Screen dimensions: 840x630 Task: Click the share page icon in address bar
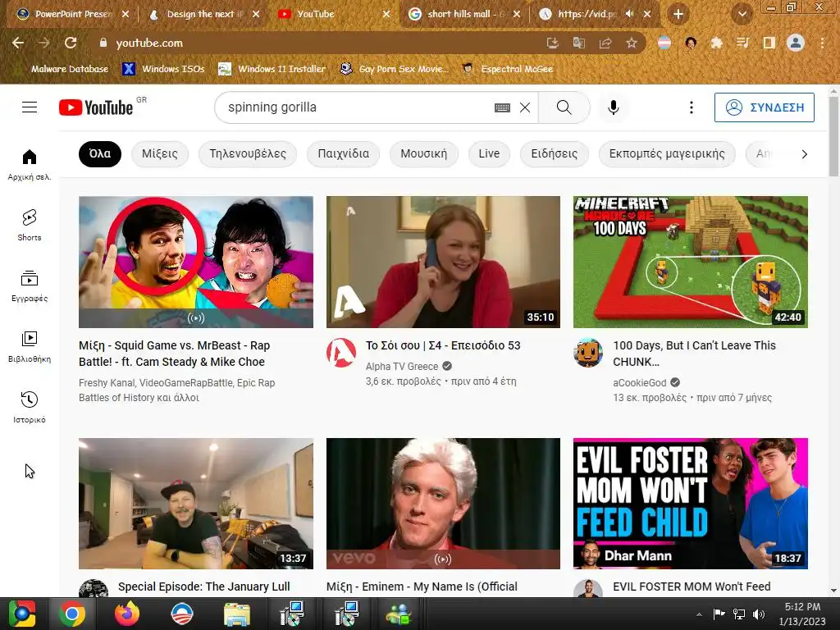click(605, 43)
